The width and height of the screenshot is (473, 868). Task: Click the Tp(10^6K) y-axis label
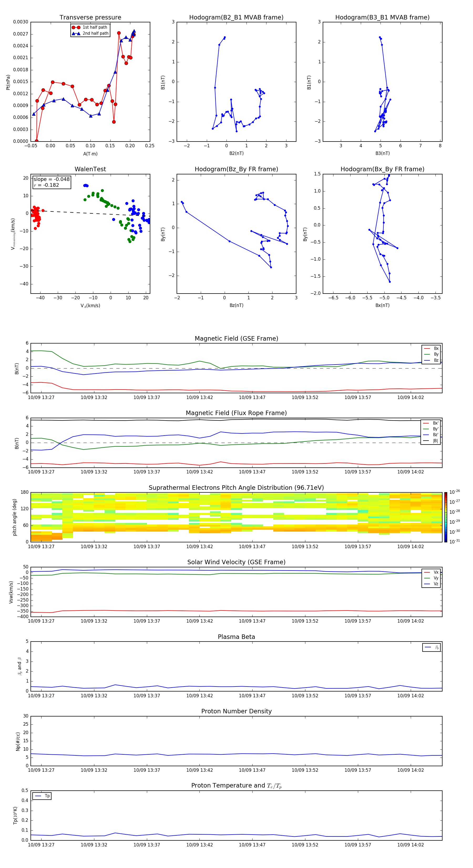[15, 815]
